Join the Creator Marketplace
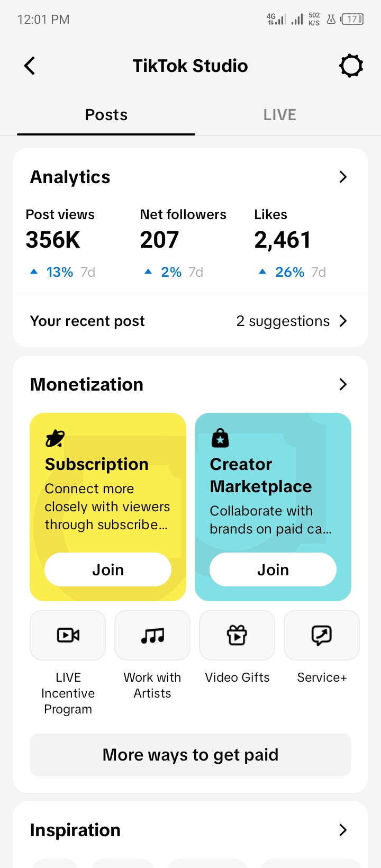 coord(273,569)
